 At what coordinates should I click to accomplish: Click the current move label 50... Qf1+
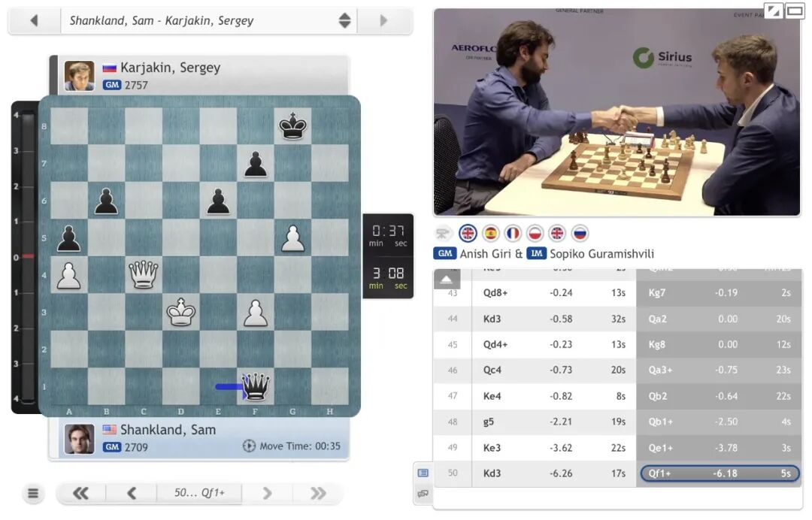click(199, 493)
